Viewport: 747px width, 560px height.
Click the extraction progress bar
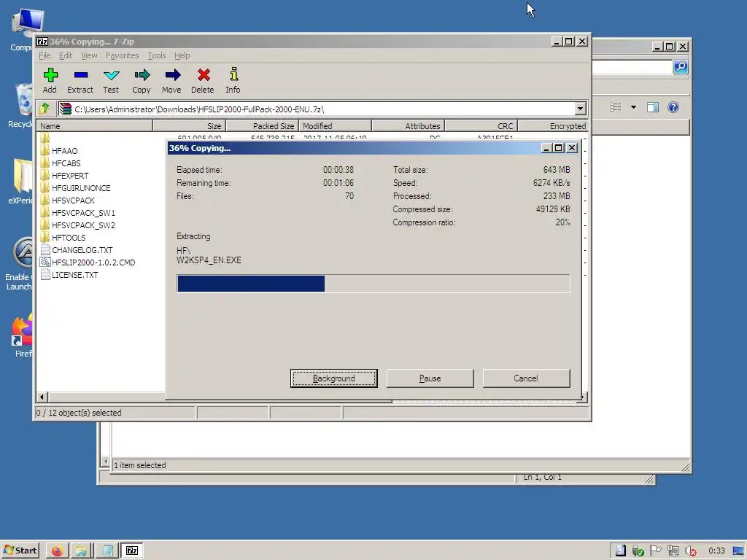pyautogui.click(x=373, y=284)
